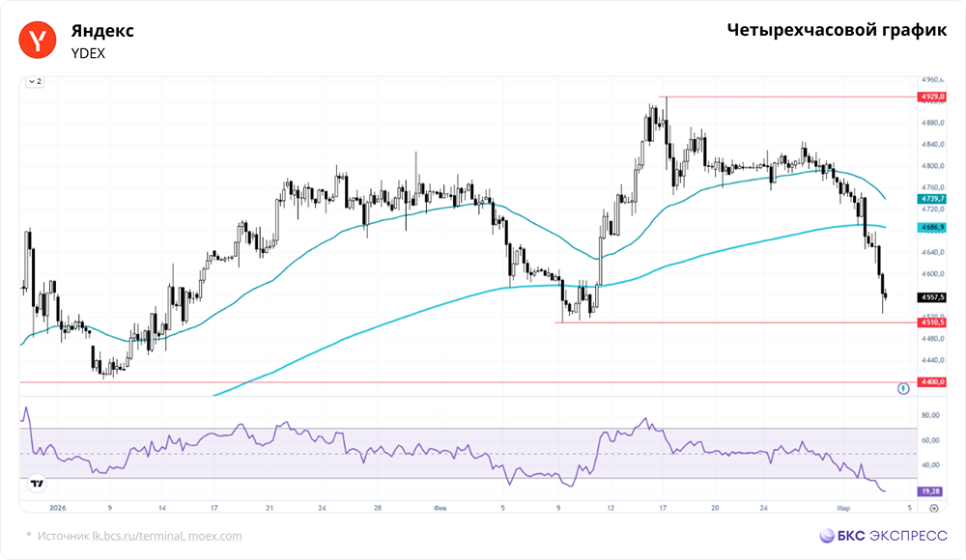966x560 pixels.
Task: Click the 21 date label on time axis
Action: click(270, 508)
